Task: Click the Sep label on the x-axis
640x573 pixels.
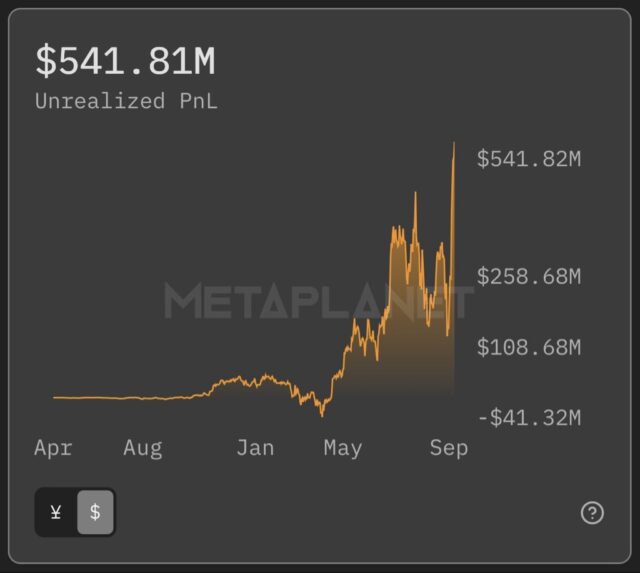Action: pos(449,448)
